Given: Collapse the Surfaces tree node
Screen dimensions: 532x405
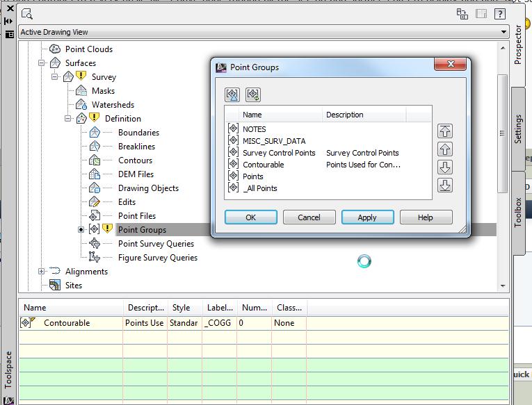Looking at the screenshot, I should pyautogui.click(x=42, y=63).
